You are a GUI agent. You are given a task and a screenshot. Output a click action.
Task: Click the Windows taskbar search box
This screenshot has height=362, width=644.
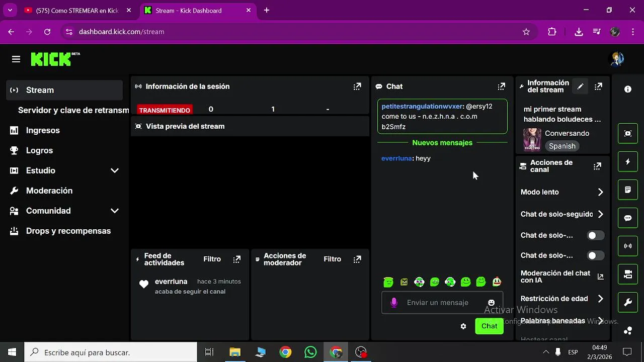pyautogui.click(x=111, y=352)
